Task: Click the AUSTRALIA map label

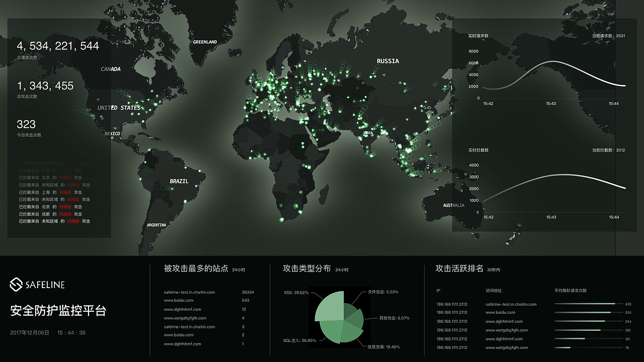Action: tap(454, 205)
